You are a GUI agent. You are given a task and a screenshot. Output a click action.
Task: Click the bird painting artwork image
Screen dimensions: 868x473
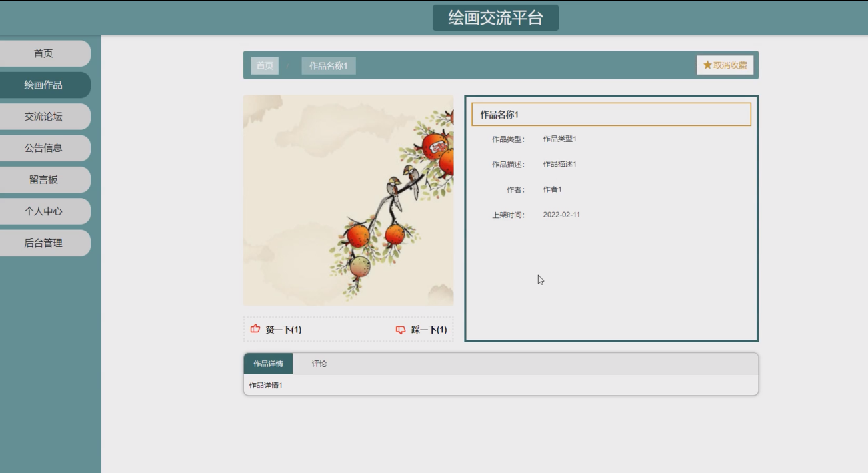pyautogui.click(x=348, y=199)
